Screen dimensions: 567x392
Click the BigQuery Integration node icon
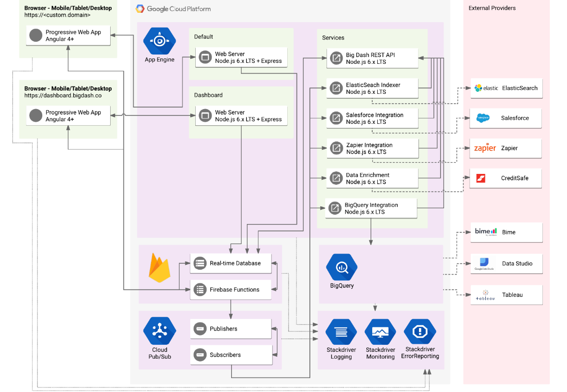[x=335, y=208]
